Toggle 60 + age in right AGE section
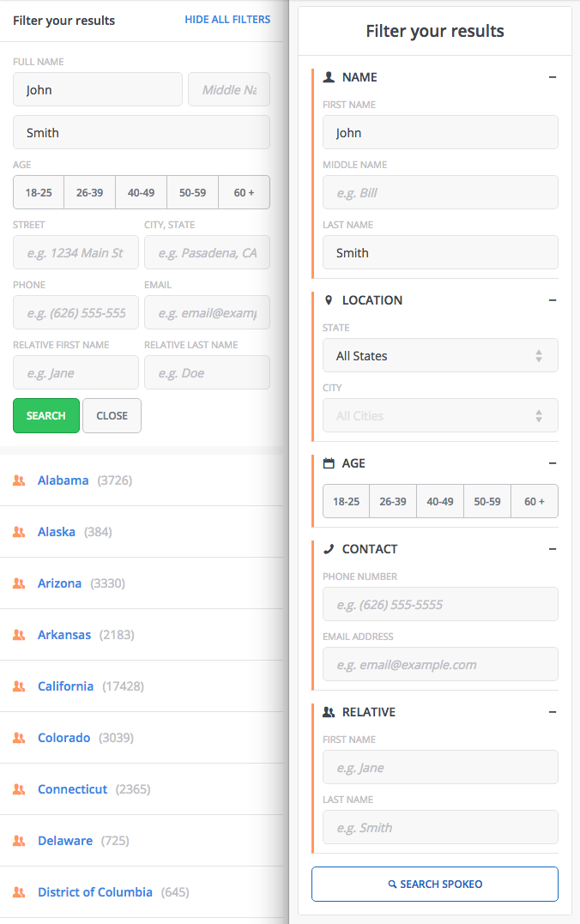Viewport: 580px width, 924px height. [535, 502]
